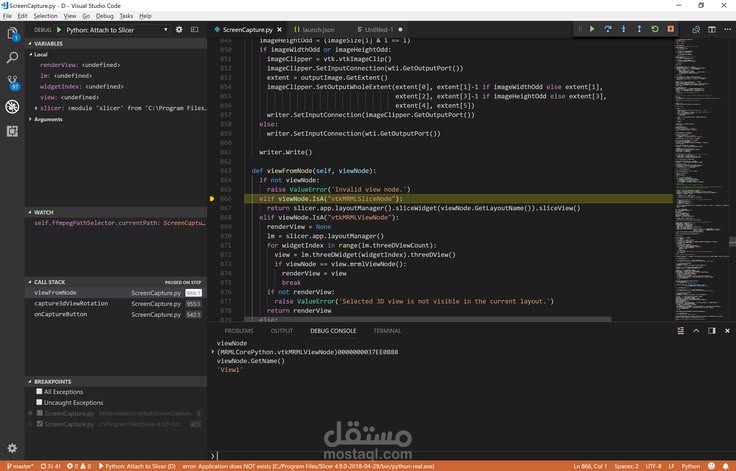The height and width of the screenshot is (471, 736).
Task: Stop the debug session with Stop icon
Action: tap(670, 29)
